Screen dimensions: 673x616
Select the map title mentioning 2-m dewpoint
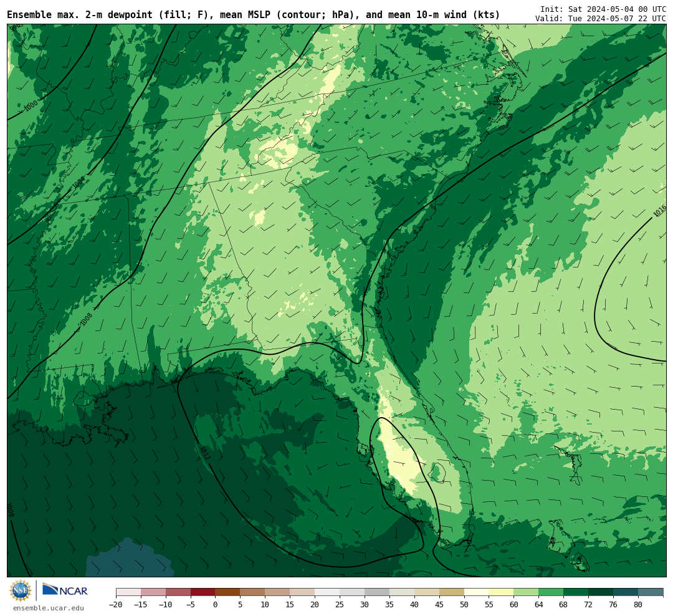point(253,14)
